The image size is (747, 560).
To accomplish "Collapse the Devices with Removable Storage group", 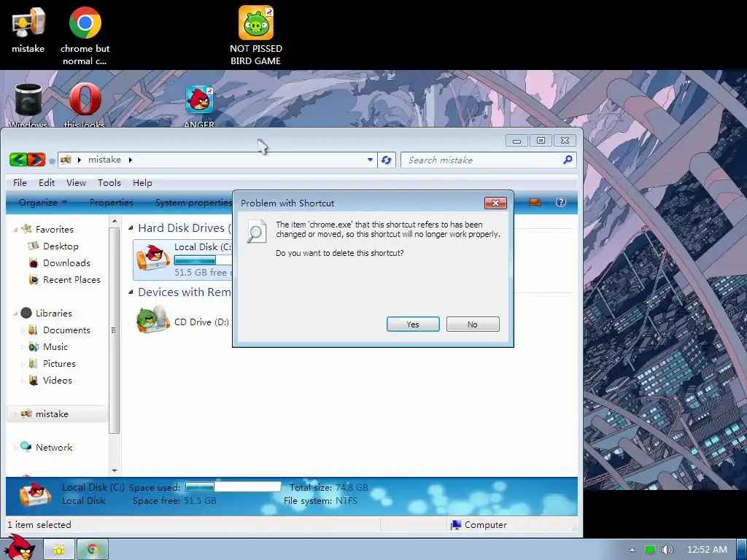I will (131, 292).
